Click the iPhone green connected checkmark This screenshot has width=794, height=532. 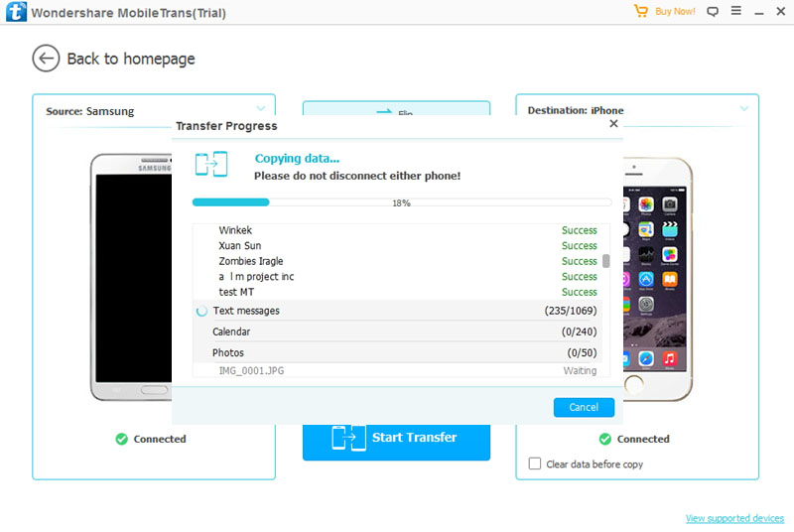pyautogui.click(x=605, y=439)
